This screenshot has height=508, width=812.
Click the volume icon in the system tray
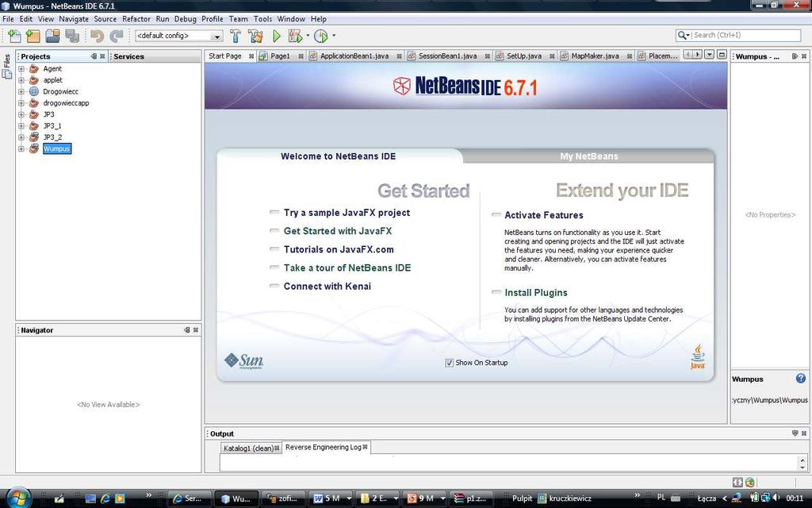[x=776, y=498]
